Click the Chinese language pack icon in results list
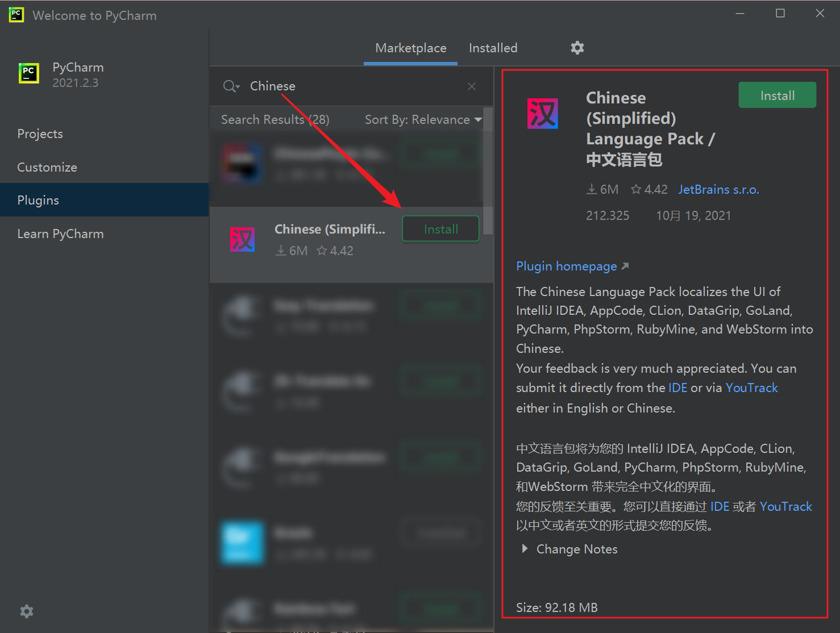Screen dimensions: 840x633 242,239
